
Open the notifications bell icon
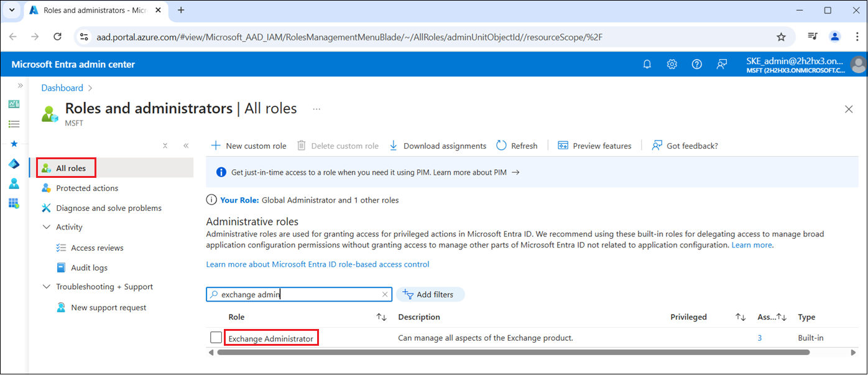[647, 65]
